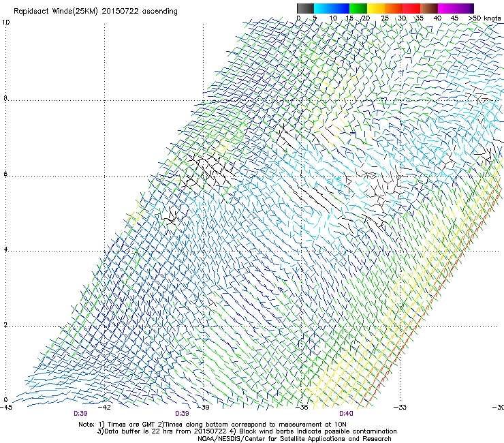This screenshot has height=443, width=504.
Task: Click the note line "3)Data buffer is 22 hrs"
Action: (247, 431)
